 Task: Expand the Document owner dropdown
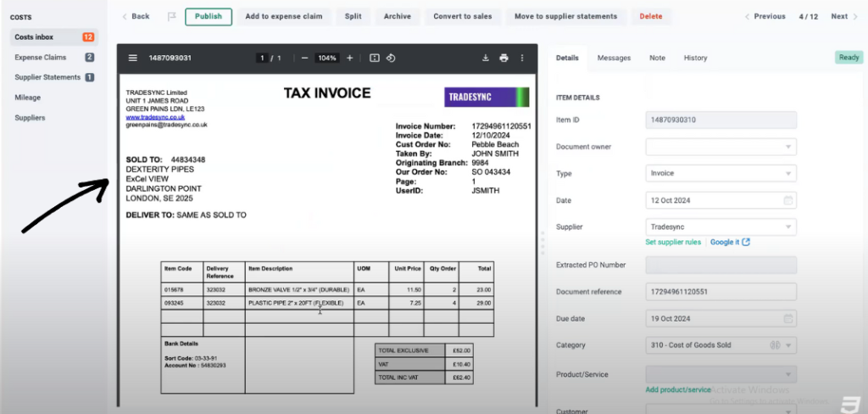click(x=789, y=147)
